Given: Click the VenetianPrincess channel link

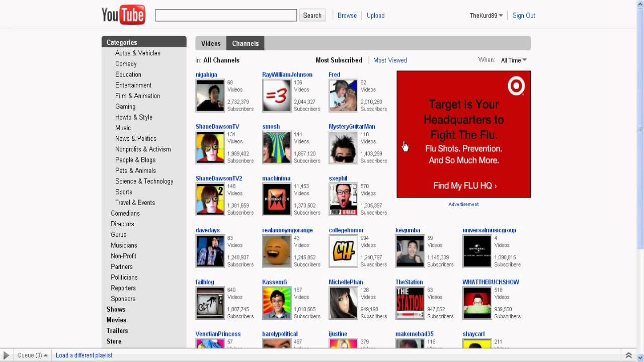Looking at the screenshot, I should [x=218, y=334].
